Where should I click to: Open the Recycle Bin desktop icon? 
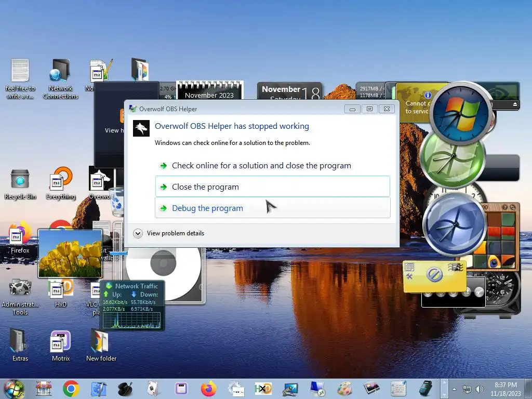click(20, 184)
